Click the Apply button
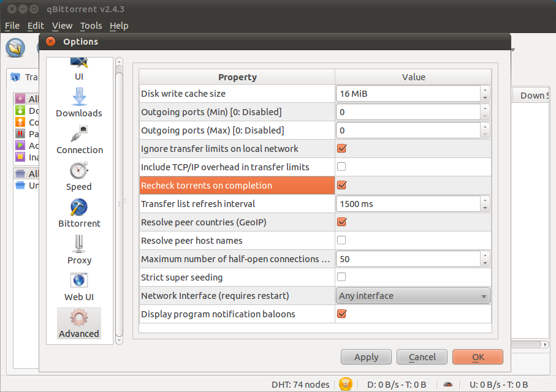Image resolution: width=556 pixels, height=392 pixels. [x=367, y=357]
